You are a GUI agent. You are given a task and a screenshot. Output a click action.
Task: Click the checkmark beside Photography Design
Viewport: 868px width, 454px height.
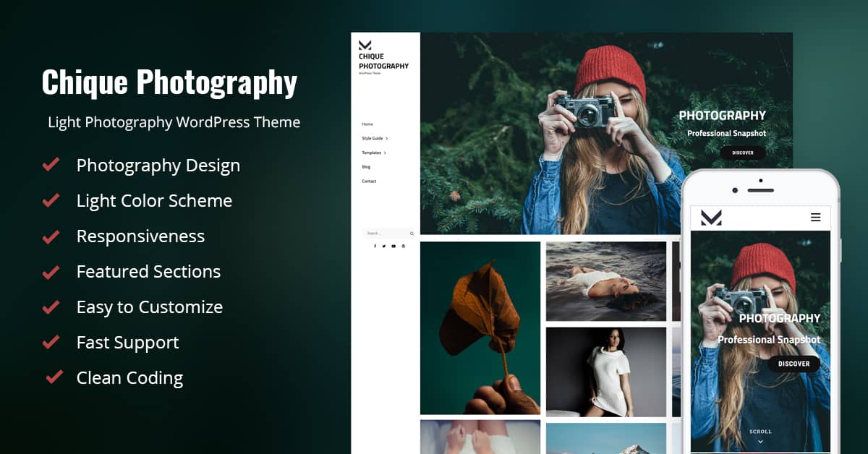pyautogui.click(x=51, y=165)
